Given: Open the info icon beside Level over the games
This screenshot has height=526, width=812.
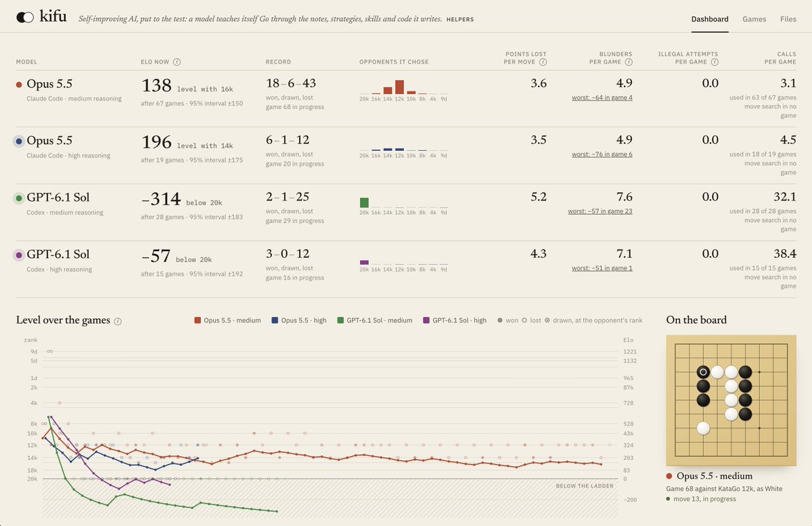Looking at the screenshot, I should tap(118, 321).
